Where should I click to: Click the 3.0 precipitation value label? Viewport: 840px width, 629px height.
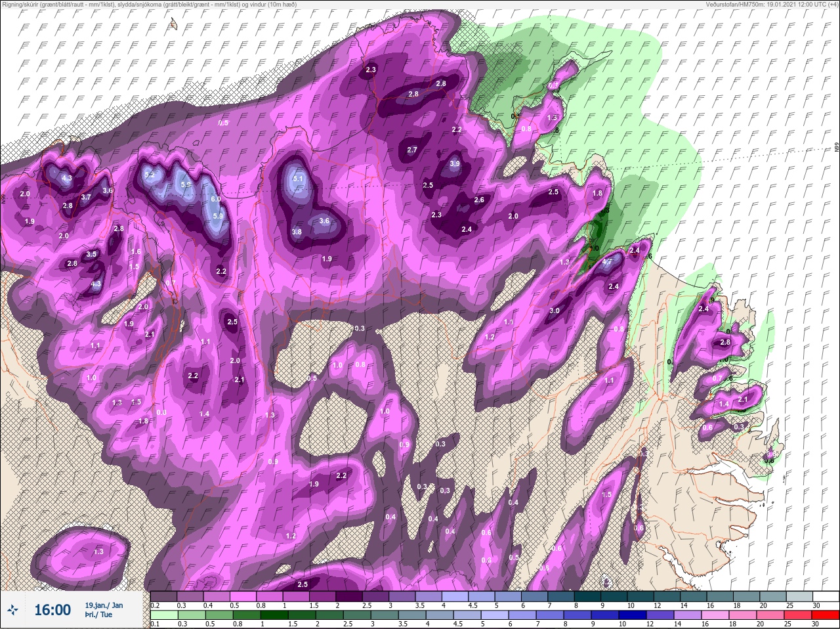click(x=555, y=311)
